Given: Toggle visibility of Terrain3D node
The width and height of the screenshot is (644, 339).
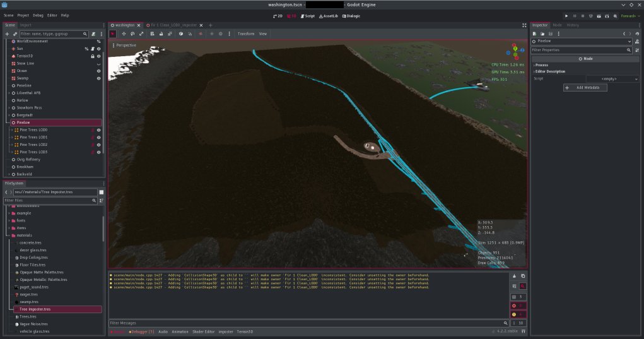Looking at the screenshot, I should tap(98, 56).
